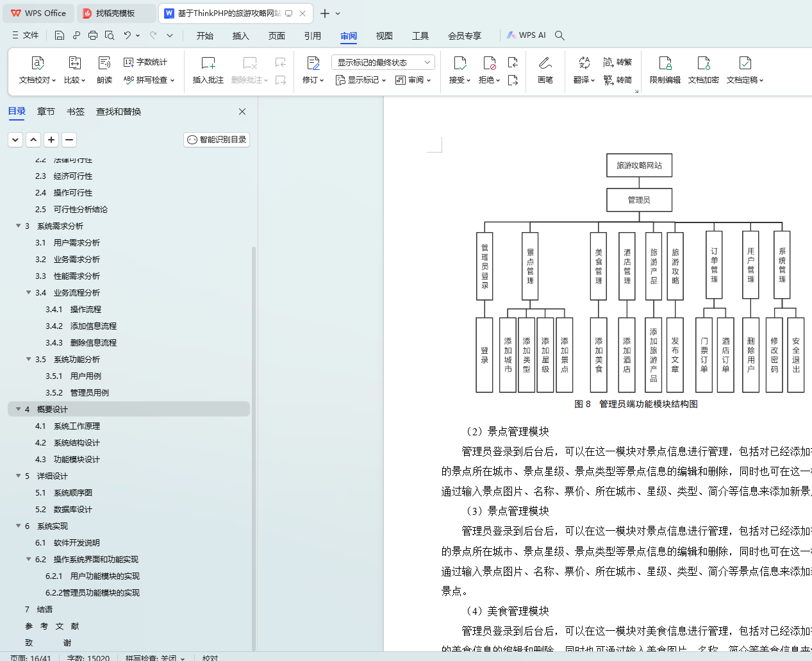Switch to the 找稻壳模板 window tab
Screen dimensions: 812x661
116,13
